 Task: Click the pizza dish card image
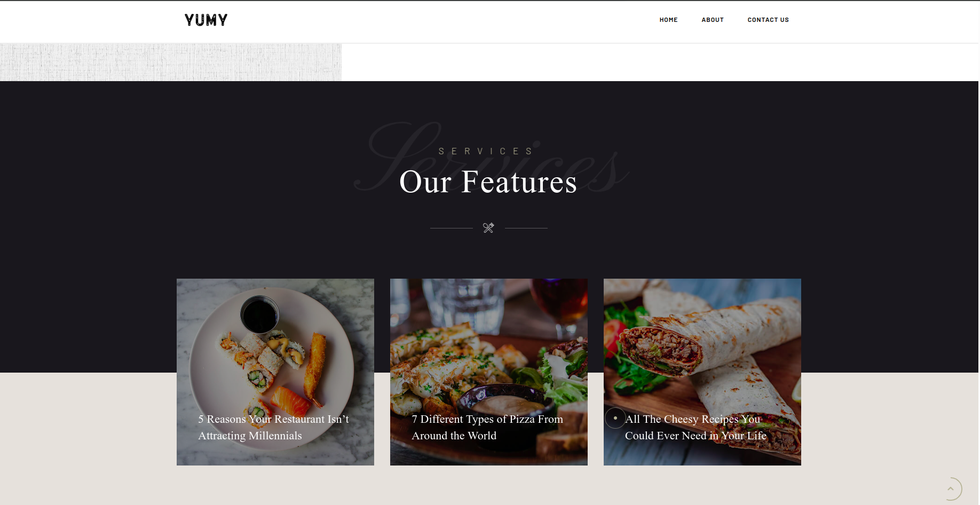pos(489,372)
